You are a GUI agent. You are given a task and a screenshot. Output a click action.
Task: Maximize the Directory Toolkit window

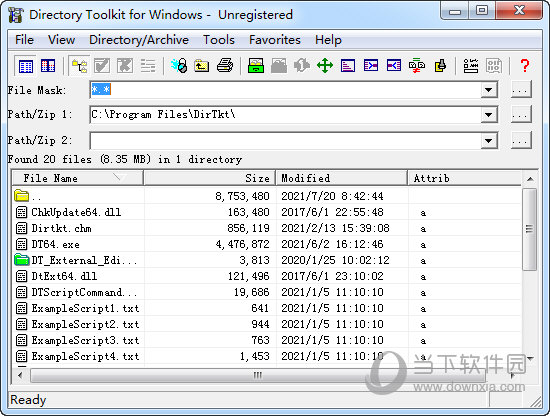coord(482,10)
